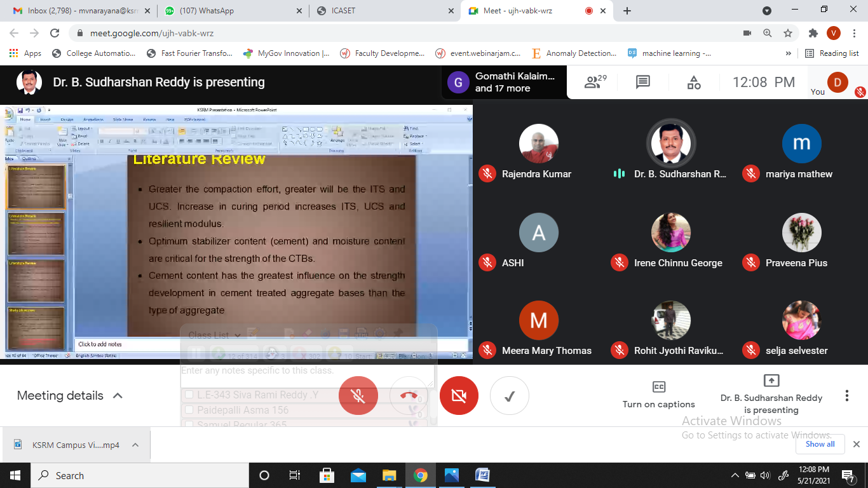Open Task View on taskbar

tap(295, 475)
